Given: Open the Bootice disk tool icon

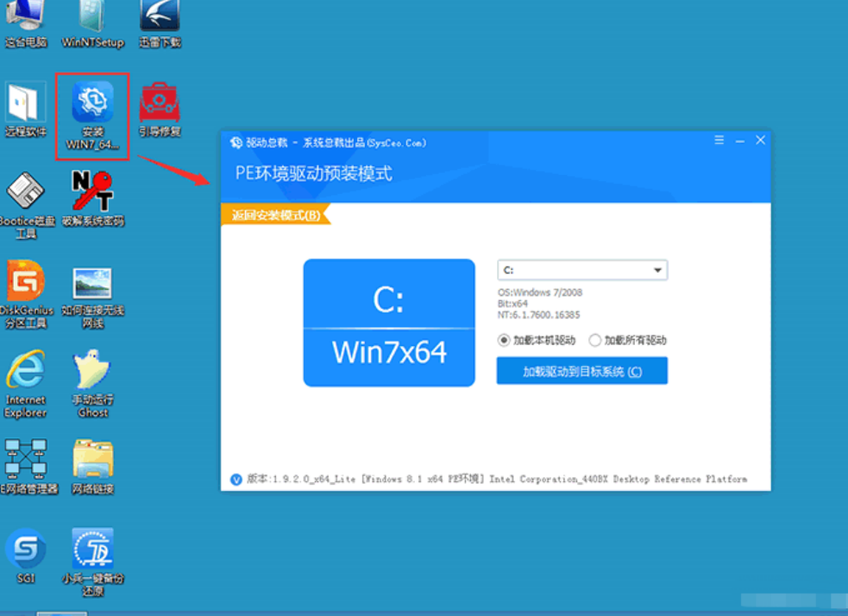Looking at the screenshot, I should tap(25, 193).
